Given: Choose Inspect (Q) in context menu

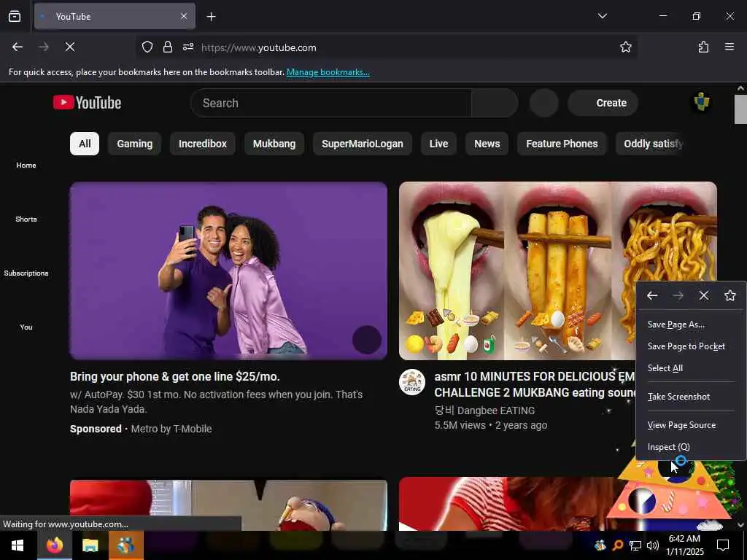Looking at the screenshot, I should tap(691, 447).
